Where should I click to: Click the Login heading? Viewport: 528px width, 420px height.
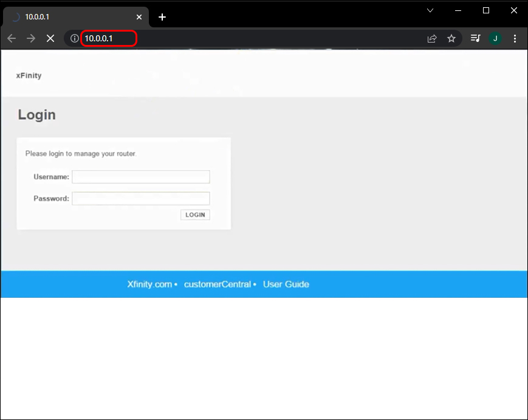pyautogui.click(x=36, y=114)
